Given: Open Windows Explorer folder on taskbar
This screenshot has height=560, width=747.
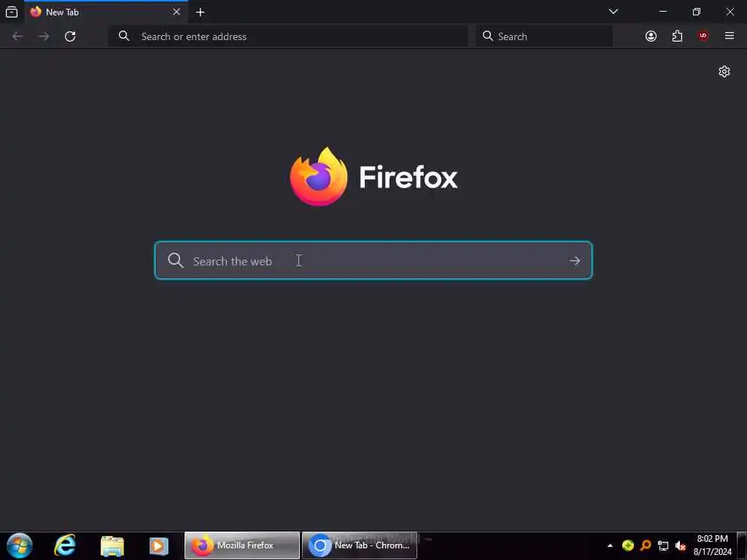Looking at the screenshot, I should click(112, 545).
